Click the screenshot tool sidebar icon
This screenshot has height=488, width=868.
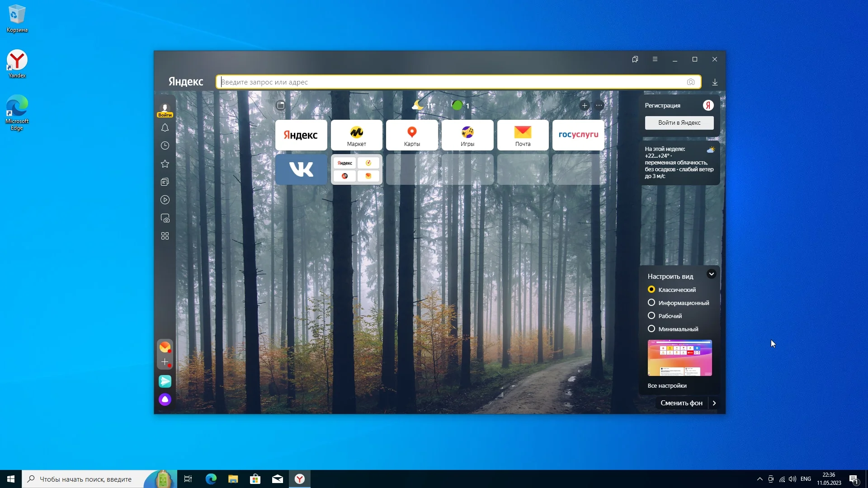pyautogui.click(x=165, y=218)
